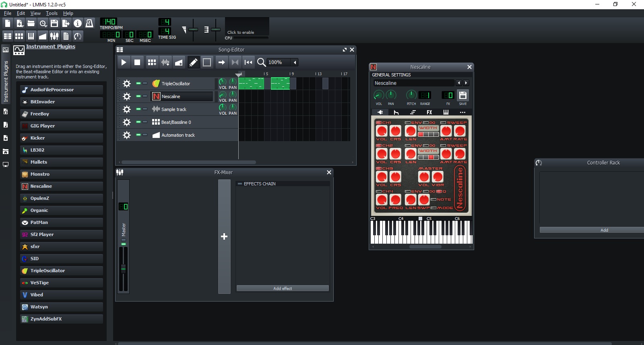Mute the Sample track
The height and width of the screenshot is (345, 644).
(138, 109)
